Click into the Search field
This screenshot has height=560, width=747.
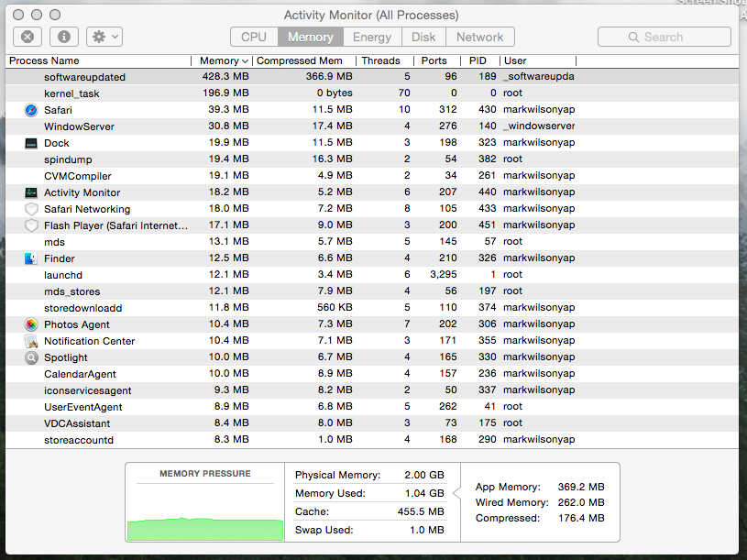click(x=665, y=37)
